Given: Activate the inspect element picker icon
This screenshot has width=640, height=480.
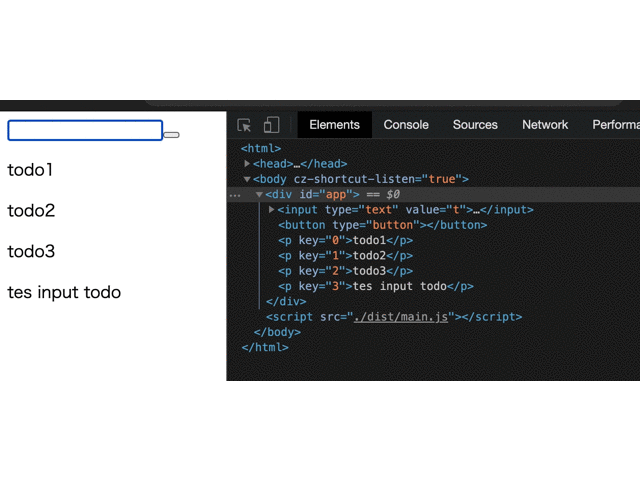Looking at the screenshot, I should [244, 125].
